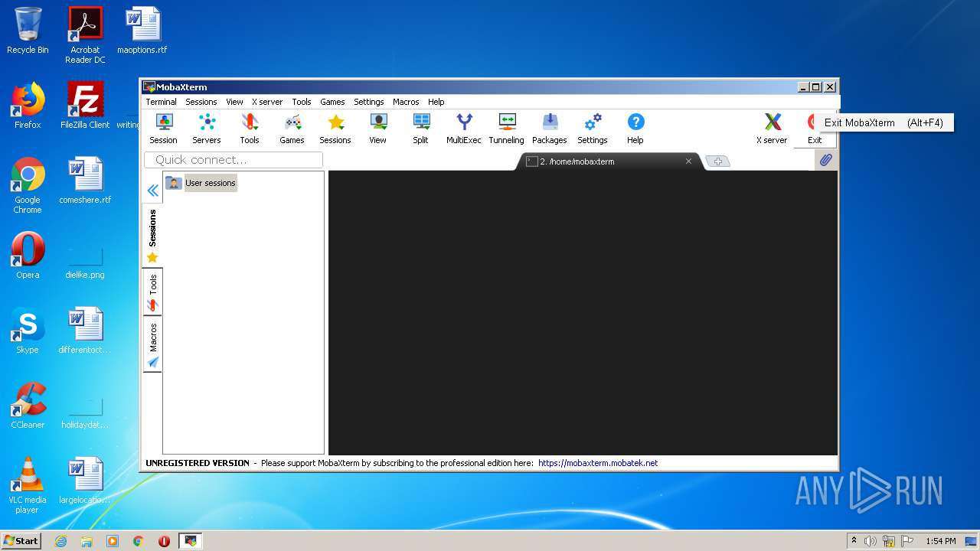This screenshot has height=551, width=980.
Task: Toggle the X server toolbar icon
Action: (x=772, y=129)
